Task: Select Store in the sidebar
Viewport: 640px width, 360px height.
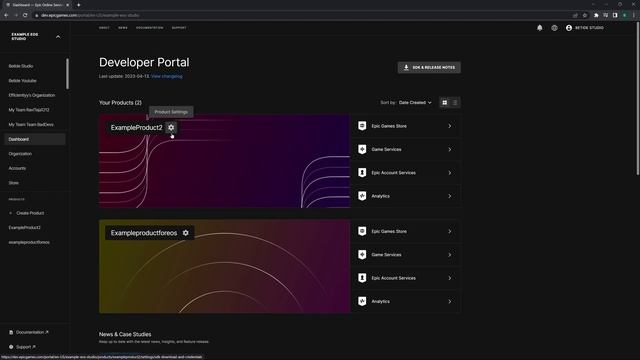Action: (x=13, y=183)
